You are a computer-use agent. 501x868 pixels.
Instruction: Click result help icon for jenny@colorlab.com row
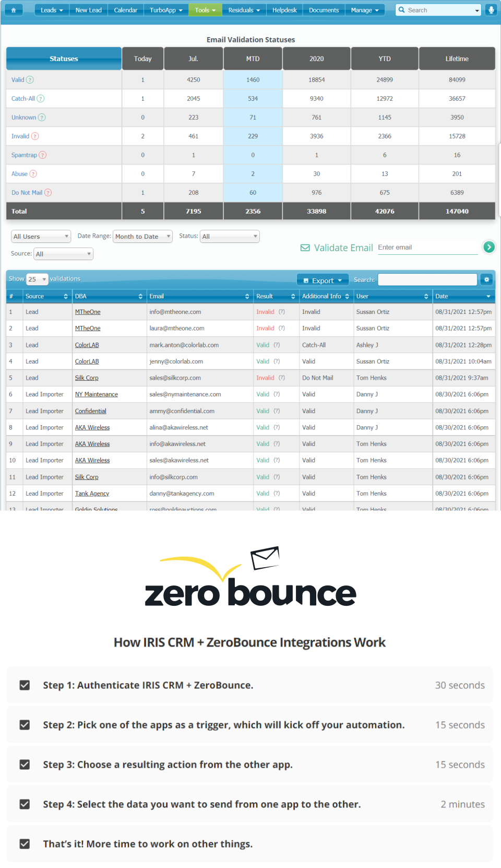coord(277,361)
